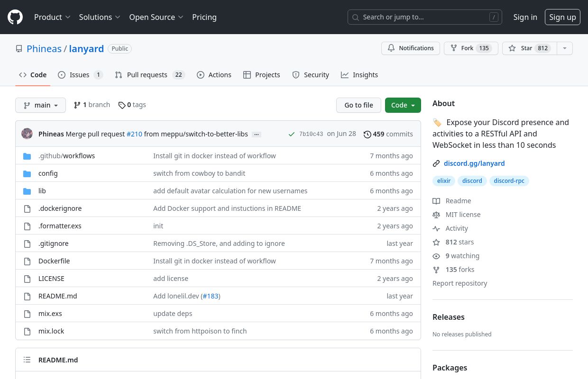Click the folder icon beside lib
The image size is (588, 379).
point(27,191)
